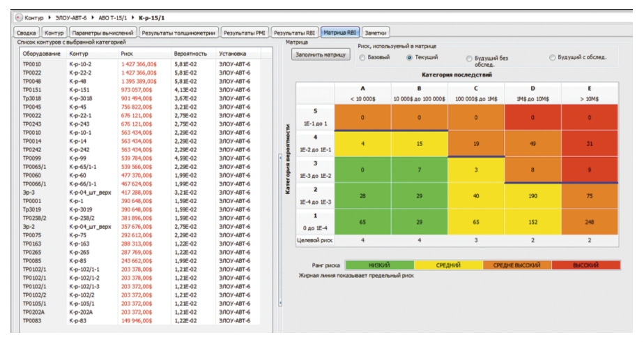Viewport: 644px width, 342px height.
Task: Choose Будущий с обслед. radio option
Action: 552,57
